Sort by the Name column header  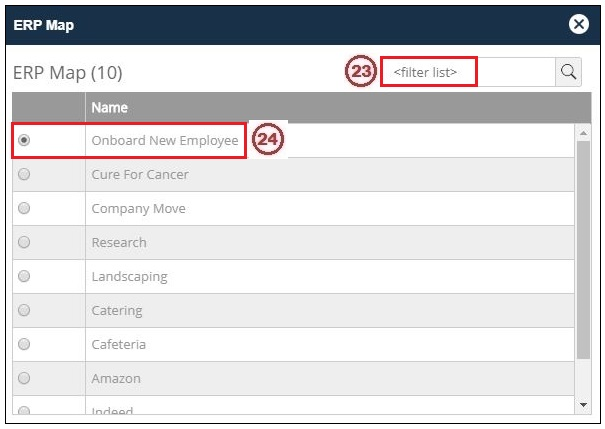coord(110,108)
